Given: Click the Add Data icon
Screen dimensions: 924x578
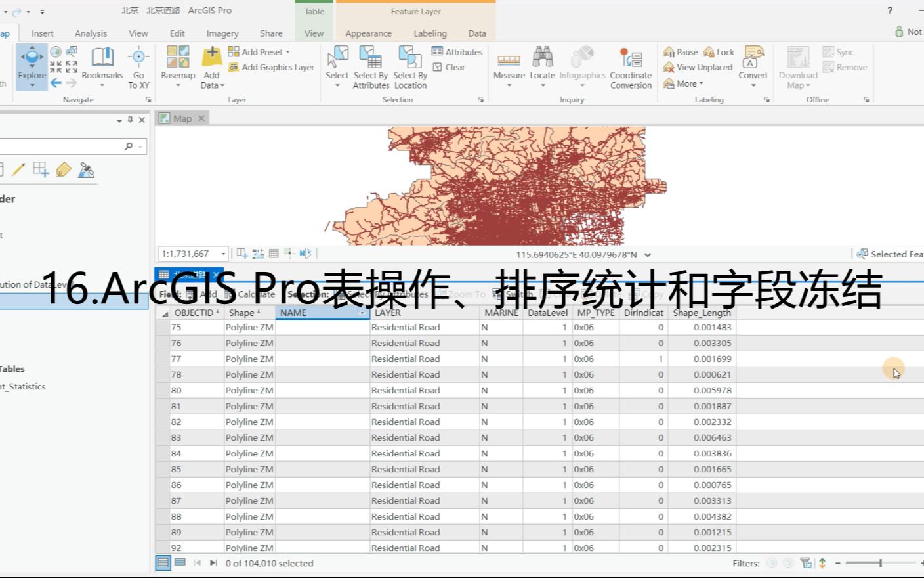Looking at the screenshot, I should point(211,58).
